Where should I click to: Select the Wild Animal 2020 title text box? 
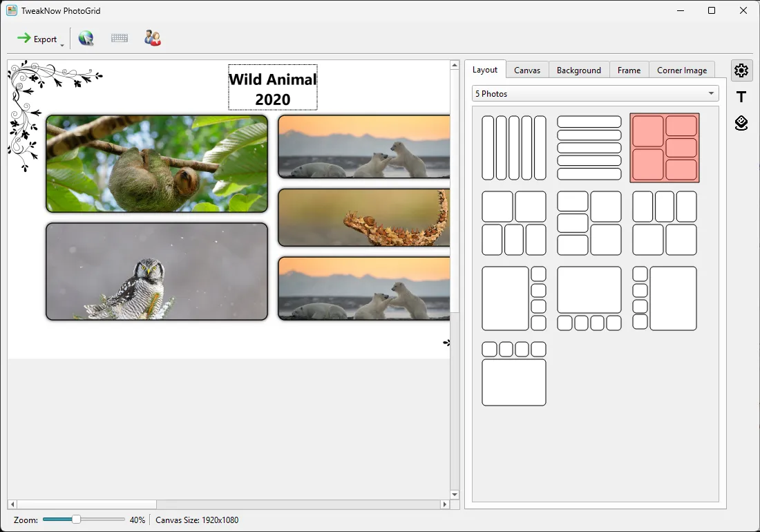tap(273, 87)
